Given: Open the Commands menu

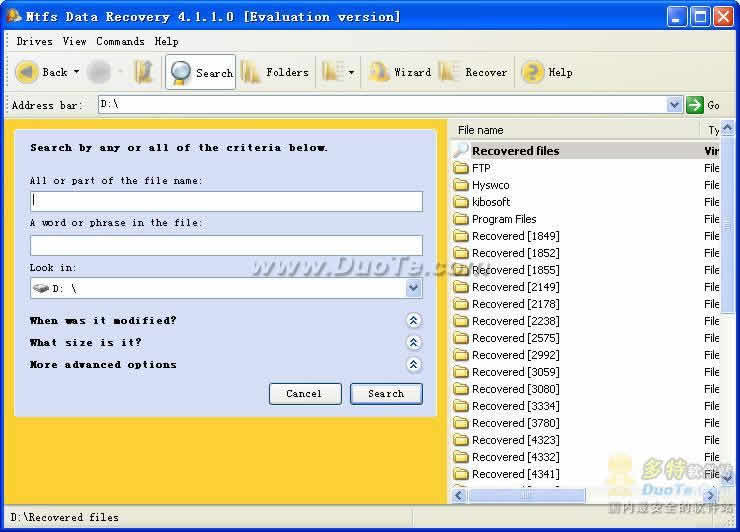Looking at the screenshot, I should (120, 42).
